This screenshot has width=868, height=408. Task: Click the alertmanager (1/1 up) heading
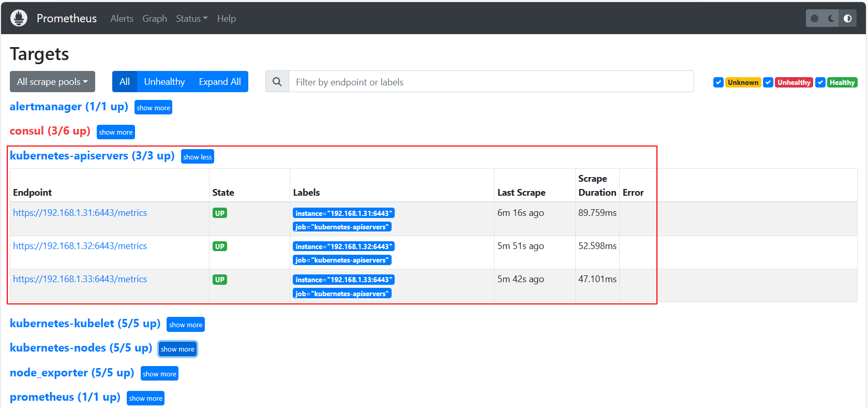click(x=69, y=107)
